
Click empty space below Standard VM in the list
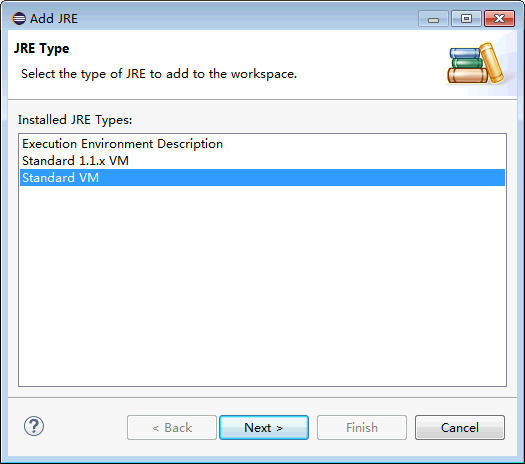click(262, 285)
